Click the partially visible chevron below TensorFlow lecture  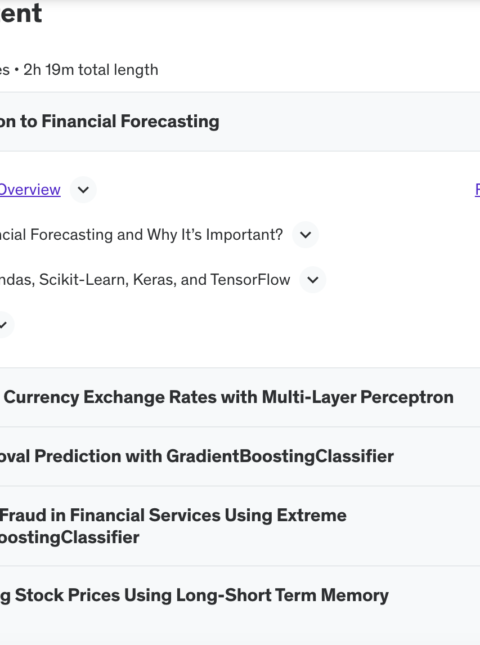tap(4, 325)
